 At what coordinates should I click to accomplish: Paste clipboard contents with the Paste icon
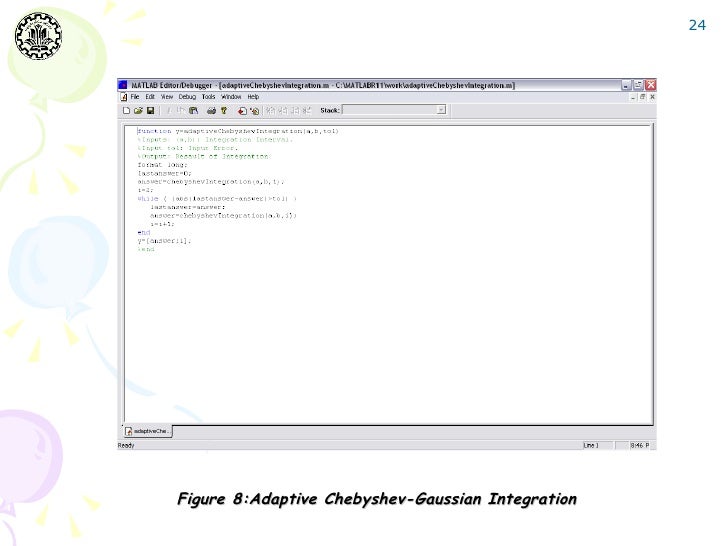pos(194,110)
